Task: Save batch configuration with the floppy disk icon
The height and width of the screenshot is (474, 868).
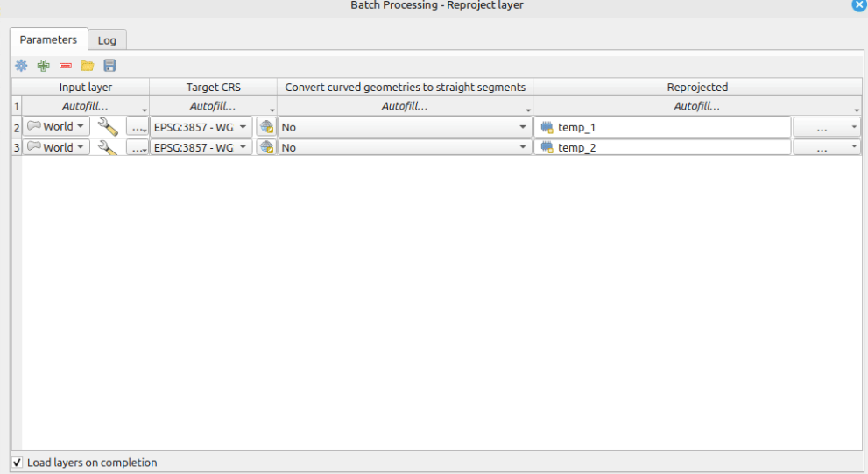Action: (x=109, y=66)
